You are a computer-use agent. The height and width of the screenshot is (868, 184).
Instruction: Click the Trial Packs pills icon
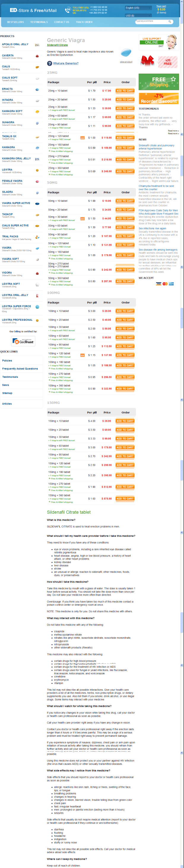[37, 237]
